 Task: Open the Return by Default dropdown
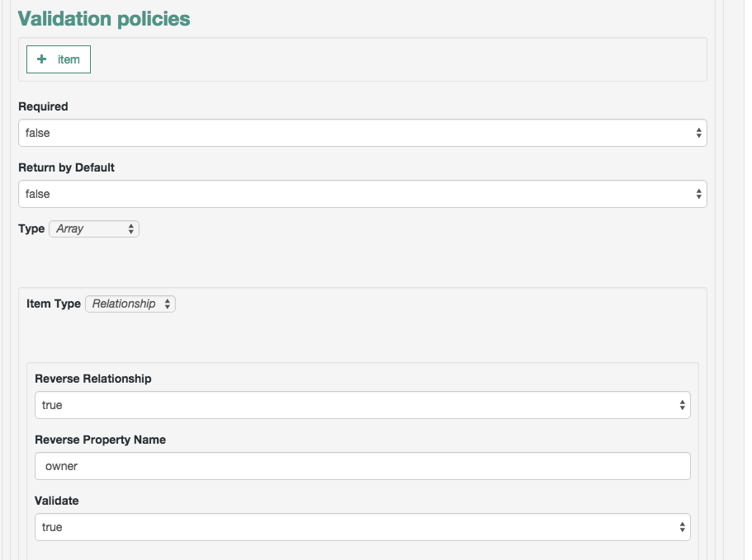point(362,194)
